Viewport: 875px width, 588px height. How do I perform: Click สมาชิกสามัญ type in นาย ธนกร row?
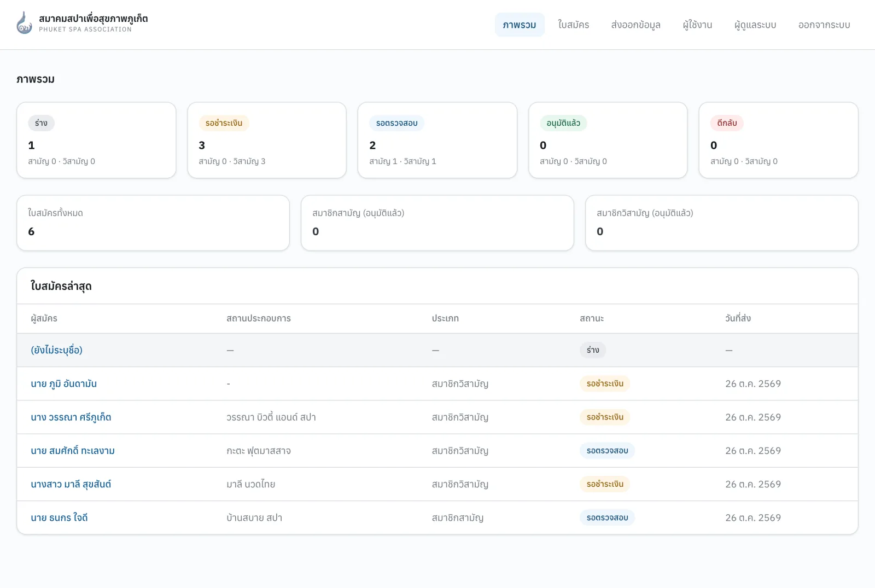457,517
